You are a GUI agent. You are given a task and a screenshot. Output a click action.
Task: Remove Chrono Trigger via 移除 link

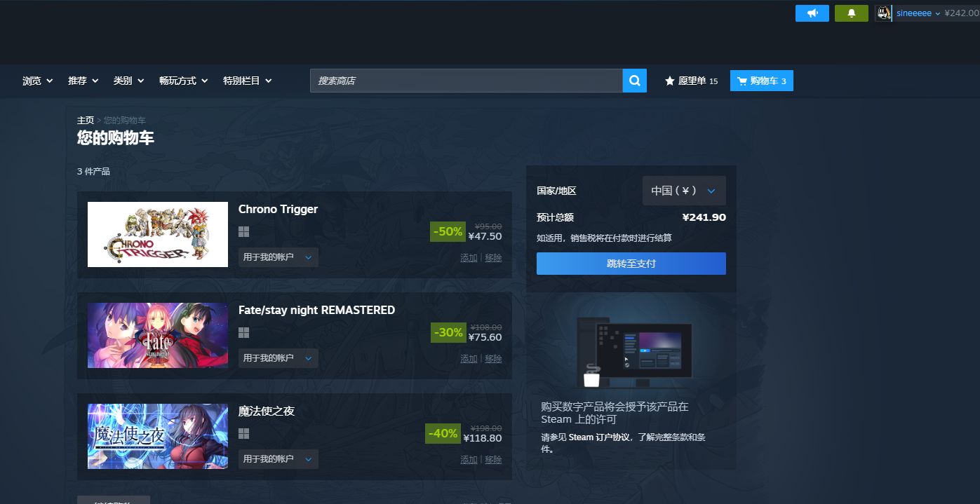pyautogui.click(x=493, y=258)
